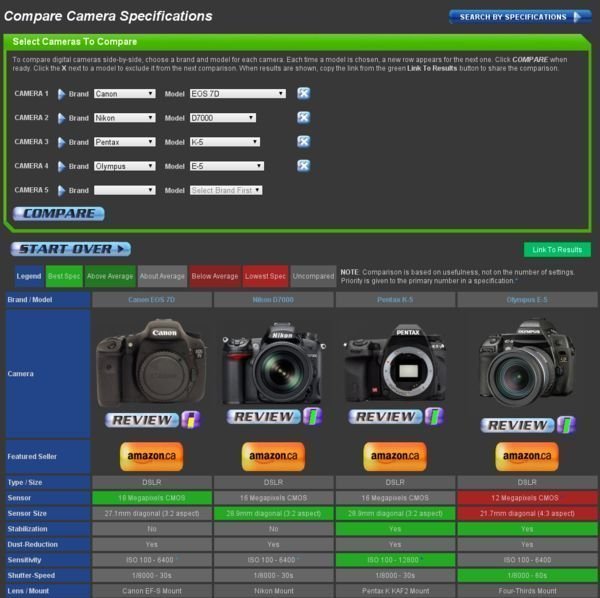Open Camera 1 Model dropdown showing EOS 7D
This screenshot has height=598, width=600.
click(238, 94)
